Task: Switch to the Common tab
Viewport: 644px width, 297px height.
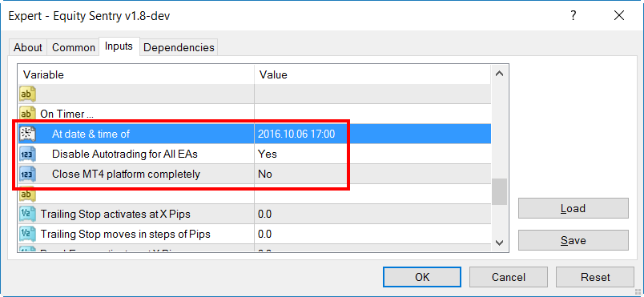Action: click(x=74, y=47)
